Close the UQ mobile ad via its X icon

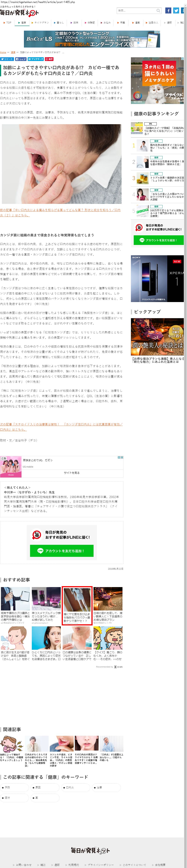pos(122,458)
